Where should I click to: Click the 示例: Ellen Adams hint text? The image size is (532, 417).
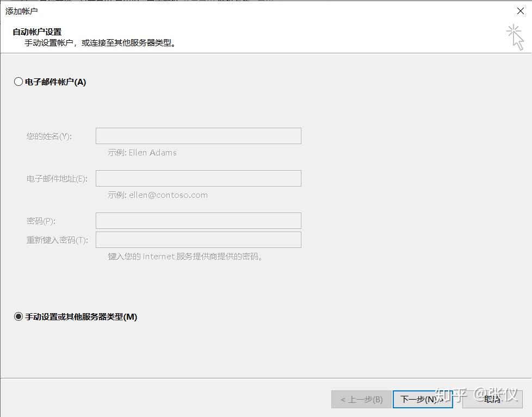(142, 153)
